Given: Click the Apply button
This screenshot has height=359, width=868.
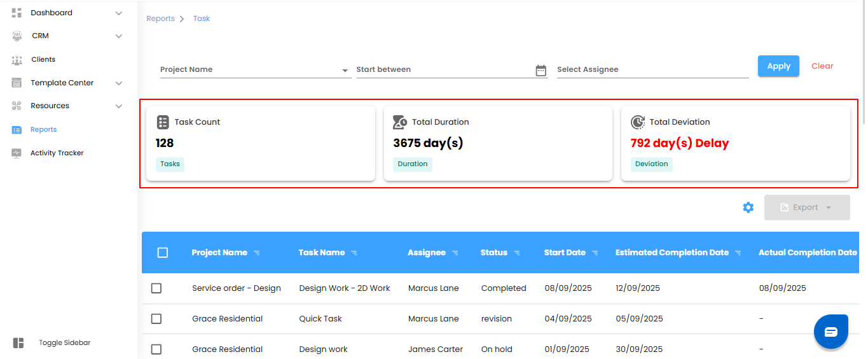Looking at the screenshot, I should 778,66.
